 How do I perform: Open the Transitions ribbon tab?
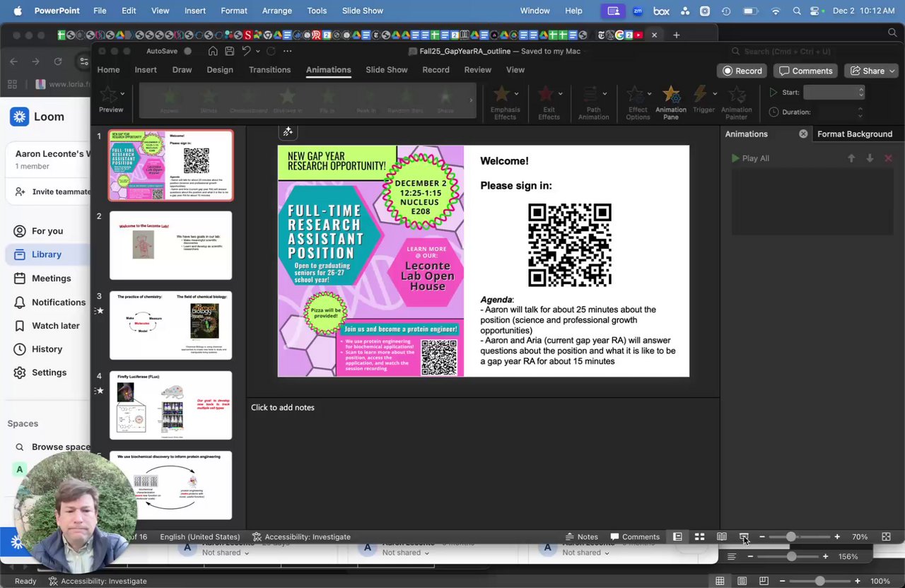[x=269, y=70]
